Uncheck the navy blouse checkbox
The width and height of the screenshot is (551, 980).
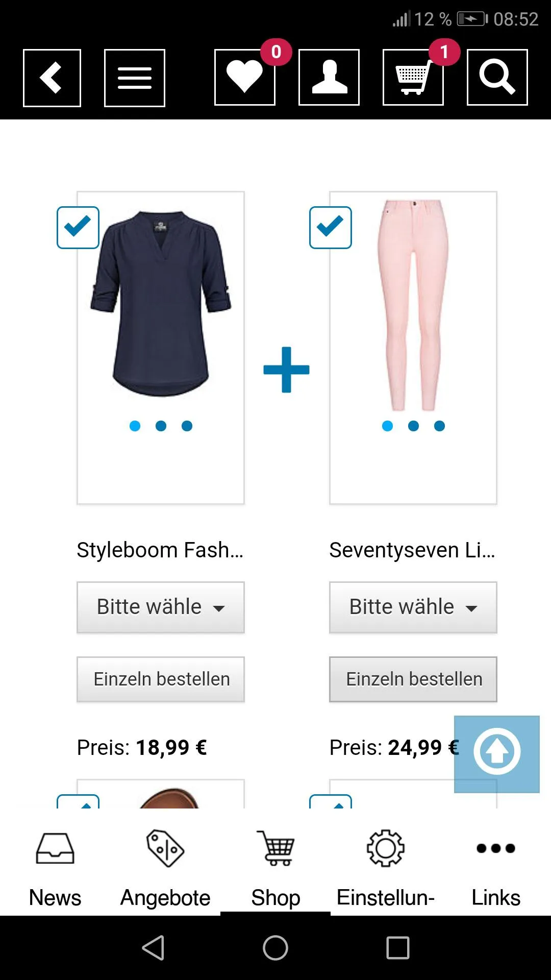coord(78,228)
